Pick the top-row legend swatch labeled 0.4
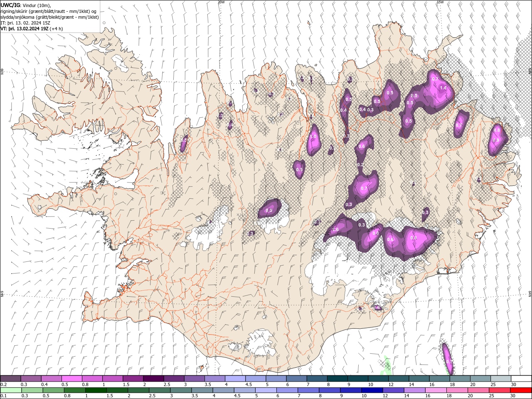The image size is (532, 399). coord(52,379)
